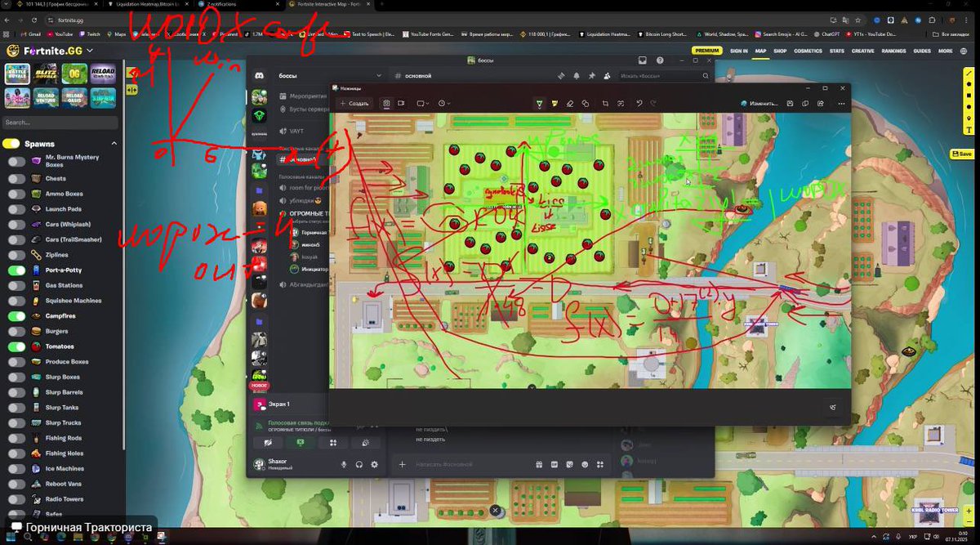Select the map marker pin tool
The height and width of the screenshot is (545, 980).
969,118
